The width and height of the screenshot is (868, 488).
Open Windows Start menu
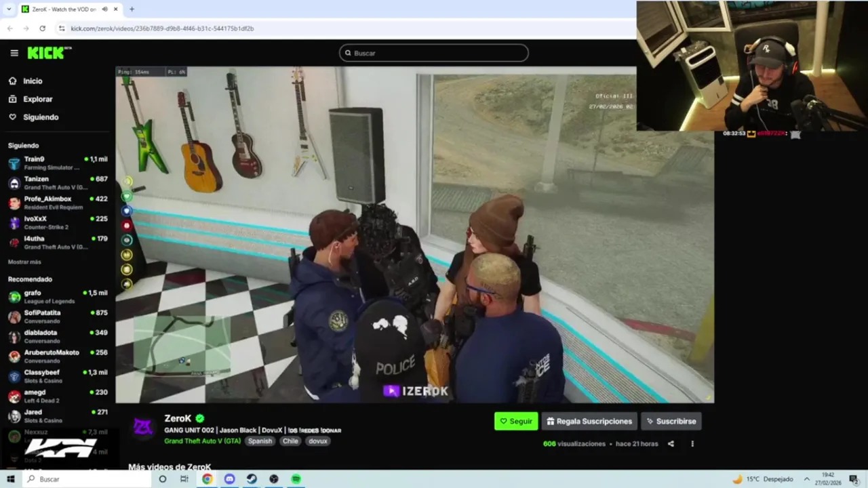point(10,479)
